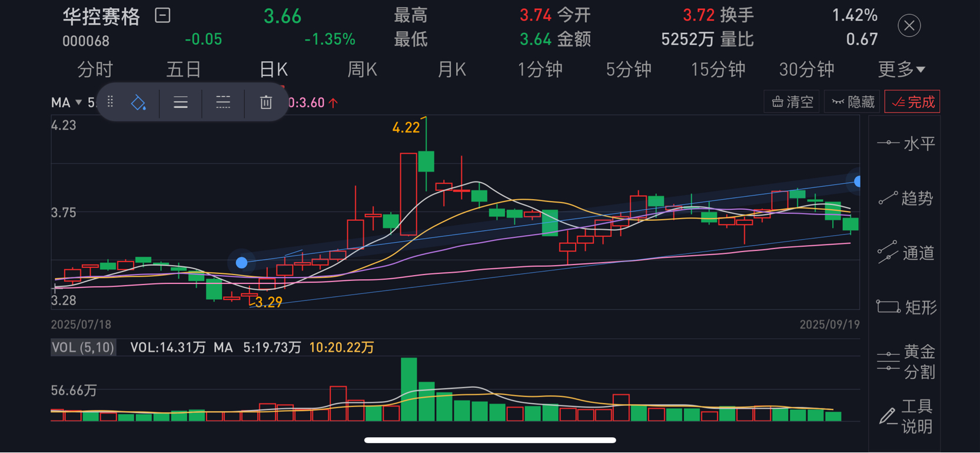
Task: Open the line thickness icon with three solid lines
Action: (x=181, y=102)
